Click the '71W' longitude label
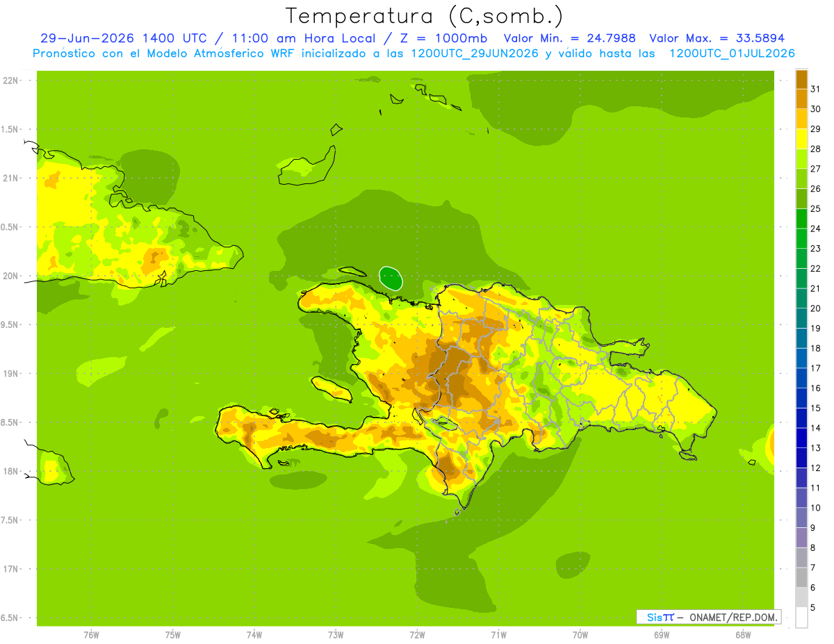The image size is (834, 644). click(498, 635)
